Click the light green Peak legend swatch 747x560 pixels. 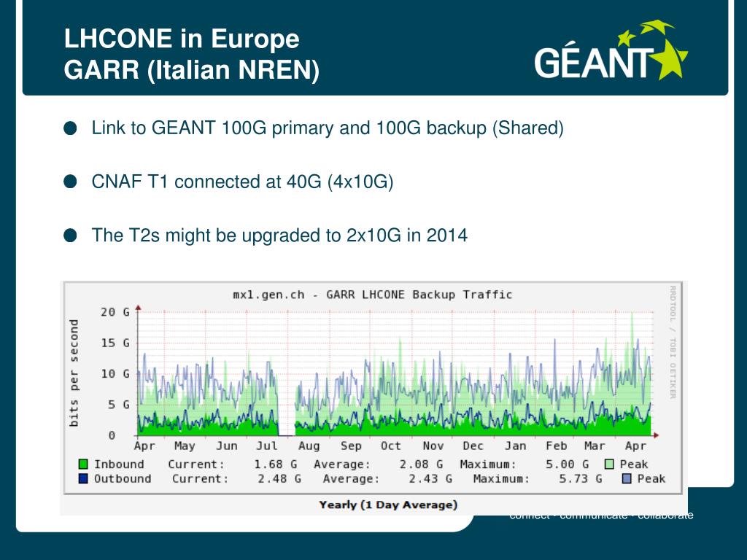click(609, 464)
